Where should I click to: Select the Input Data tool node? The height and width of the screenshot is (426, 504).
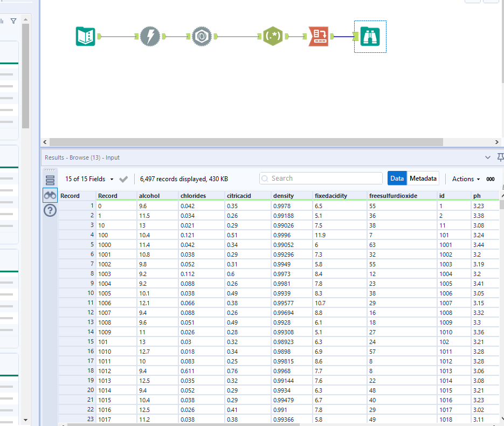point(85,36)
